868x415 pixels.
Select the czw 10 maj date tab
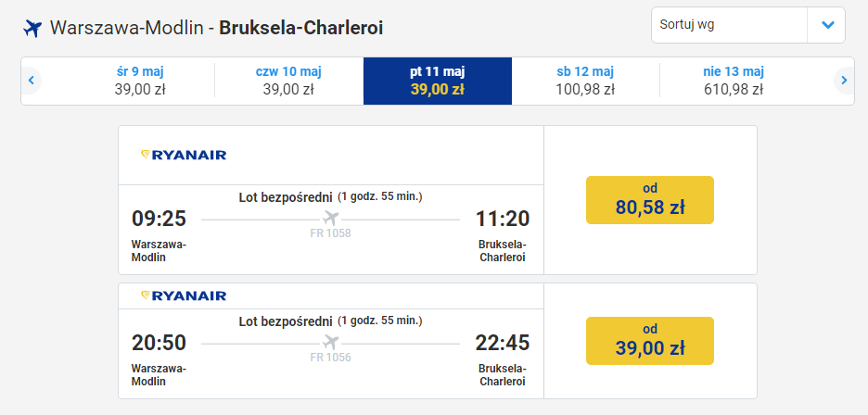(288, 81)
